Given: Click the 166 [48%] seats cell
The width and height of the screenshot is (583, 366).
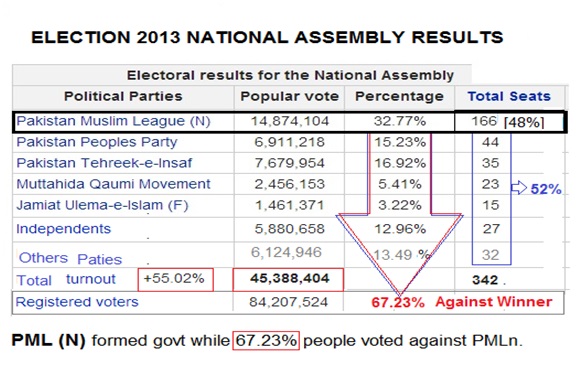Looking at the screenshot, I should [x=509, y=122].
